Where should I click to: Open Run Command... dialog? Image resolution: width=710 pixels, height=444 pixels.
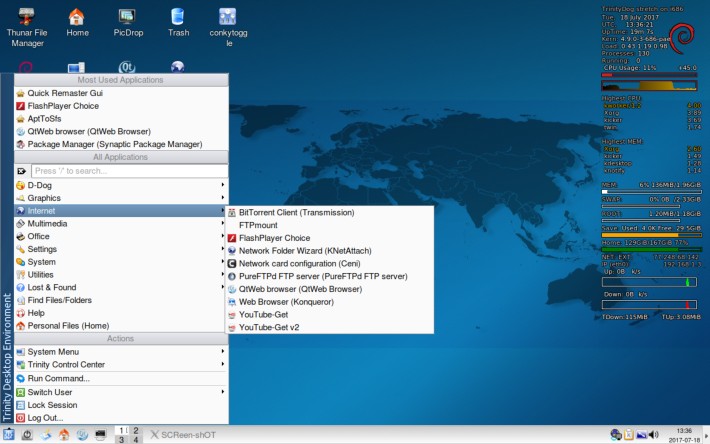(58, 378)
